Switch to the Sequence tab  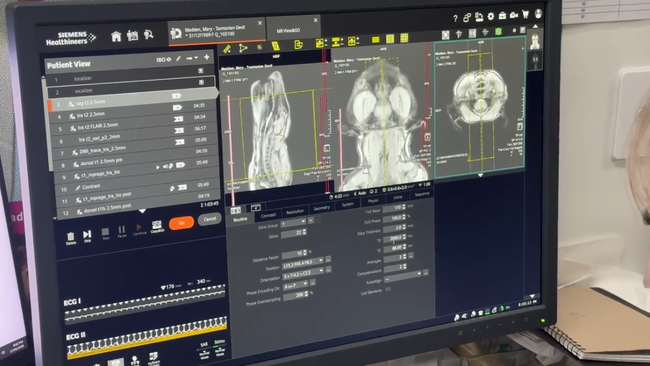click(x=422, y=194)
